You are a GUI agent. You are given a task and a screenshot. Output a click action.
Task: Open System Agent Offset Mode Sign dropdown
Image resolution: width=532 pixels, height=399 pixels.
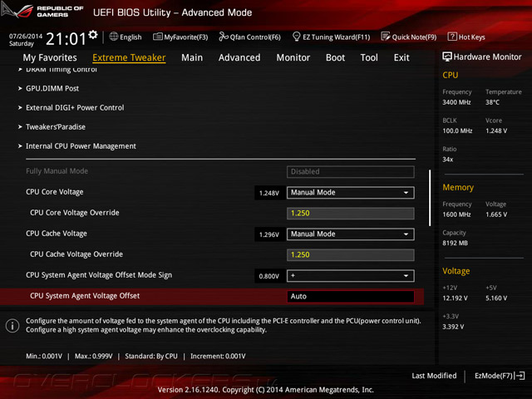pyautogui.click(x=351, y=276)
